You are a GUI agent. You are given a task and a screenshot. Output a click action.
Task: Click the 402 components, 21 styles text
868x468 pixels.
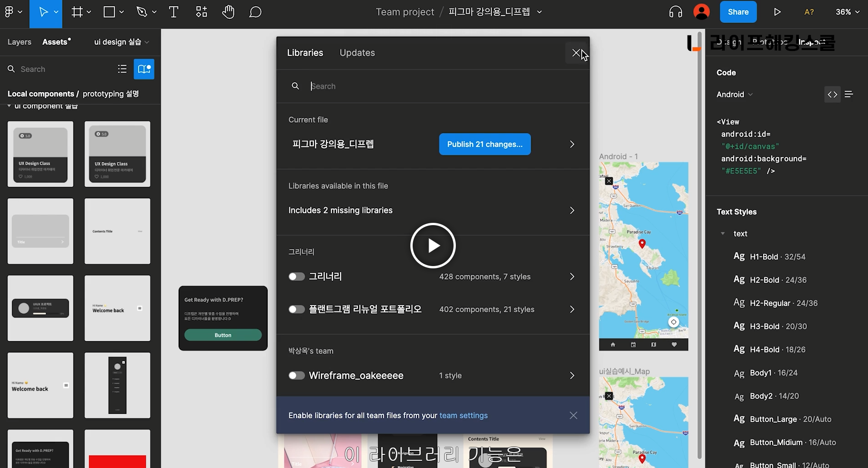click(487, 309)
